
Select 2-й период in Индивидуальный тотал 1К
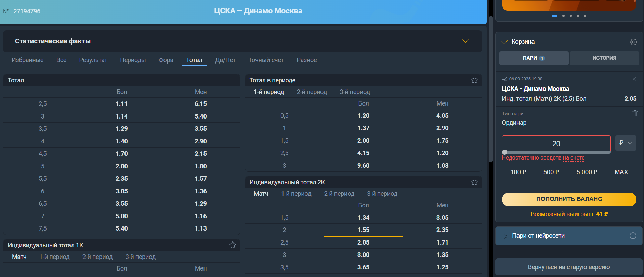tap(97, 257)
